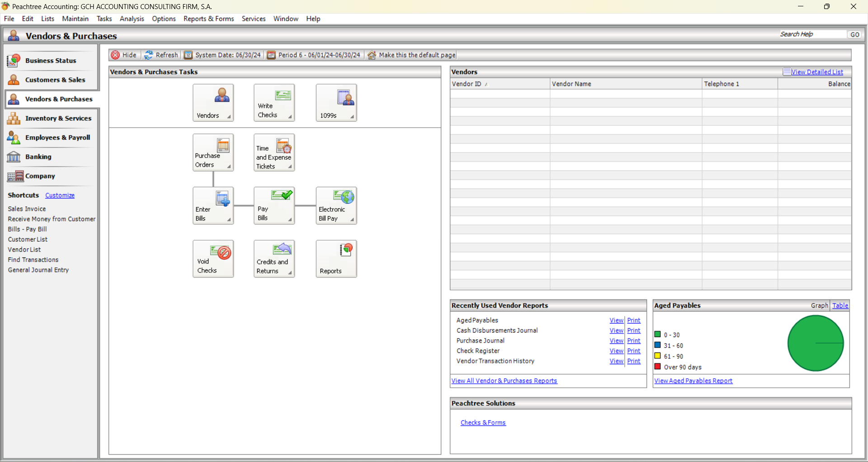Open View Aged Payables Report link
This screenshot has width=868, height=462.
pyautogui.click(x=693, y=381)
